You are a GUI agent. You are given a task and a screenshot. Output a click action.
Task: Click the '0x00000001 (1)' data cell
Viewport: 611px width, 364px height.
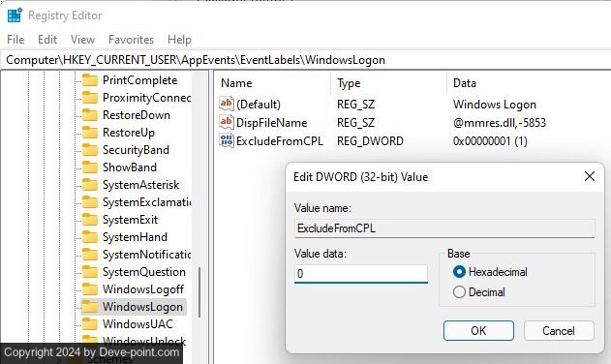tap(490, 140)
